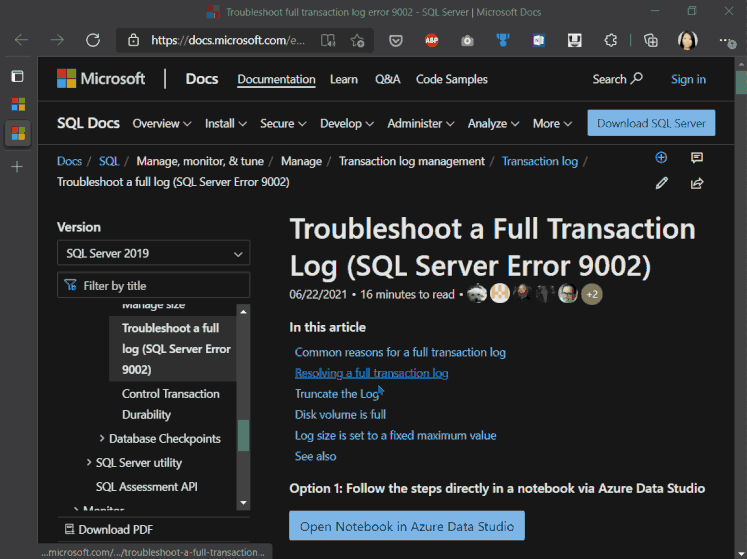Go back using the browser back arrow
Image resolution: width=747 pixels, height=559 pixels.
21,40
